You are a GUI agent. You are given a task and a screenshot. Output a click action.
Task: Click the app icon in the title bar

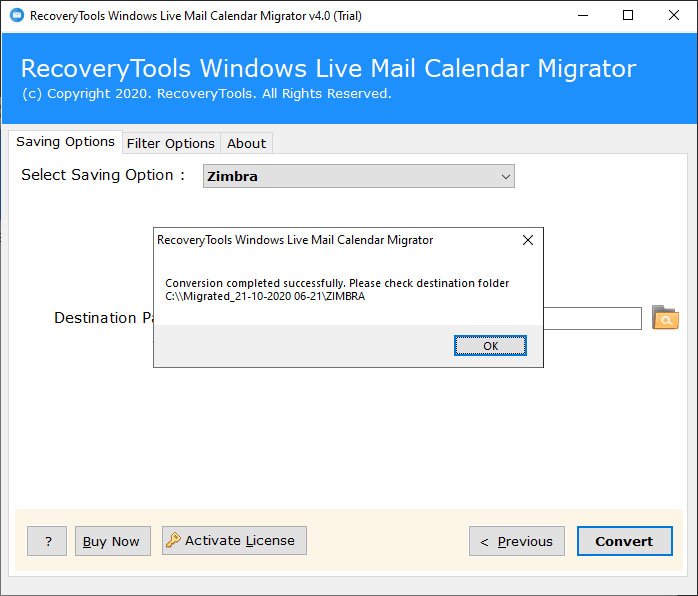click(x=17, y=16)
